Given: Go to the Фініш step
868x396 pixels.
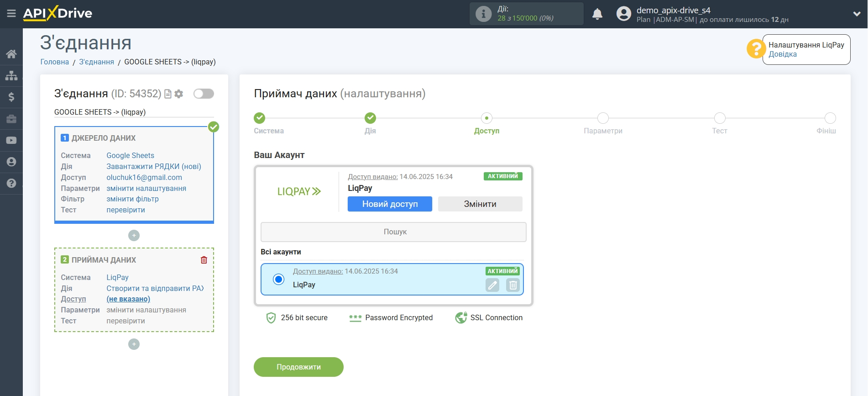Looking at the screenshot, I should (x=830, y=118).
